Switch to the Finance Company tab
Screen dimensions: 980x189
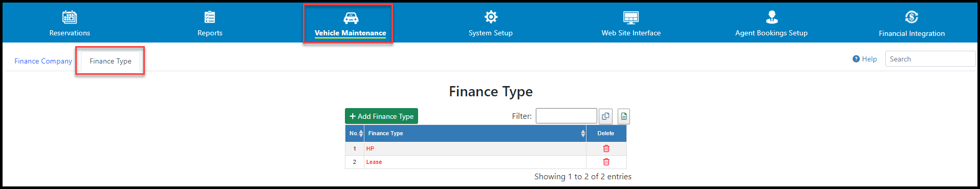click(x=43, y=61)
